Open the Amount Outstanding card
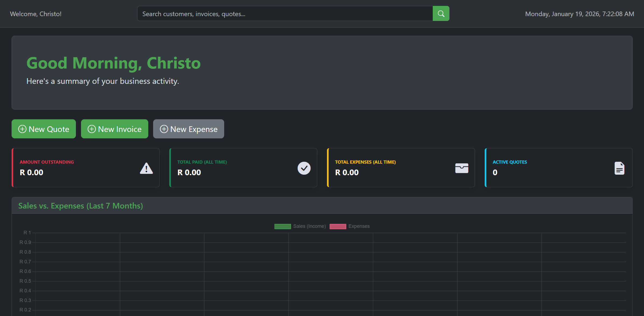This screenshot has height=316, width=644. click(86, 168)
